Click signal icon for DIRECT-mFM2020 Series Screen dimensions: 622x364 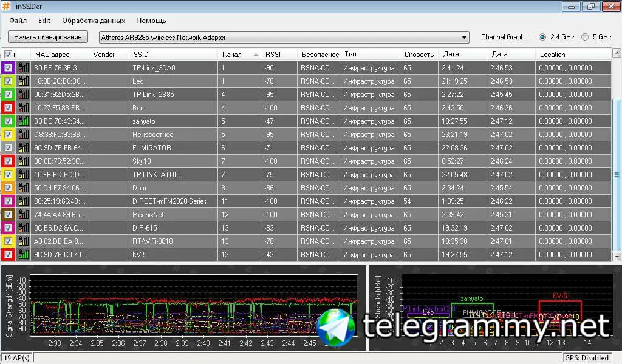(x=24, y=201)
